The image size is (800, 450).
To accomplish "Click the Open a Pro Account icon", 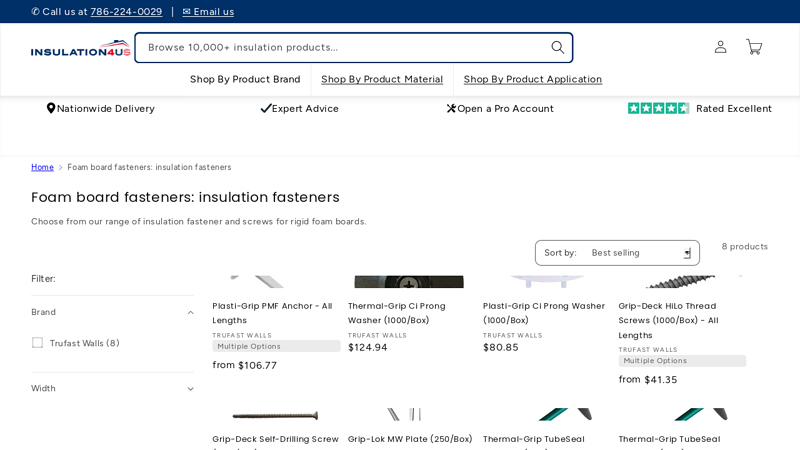I will (x=451, y=108).
